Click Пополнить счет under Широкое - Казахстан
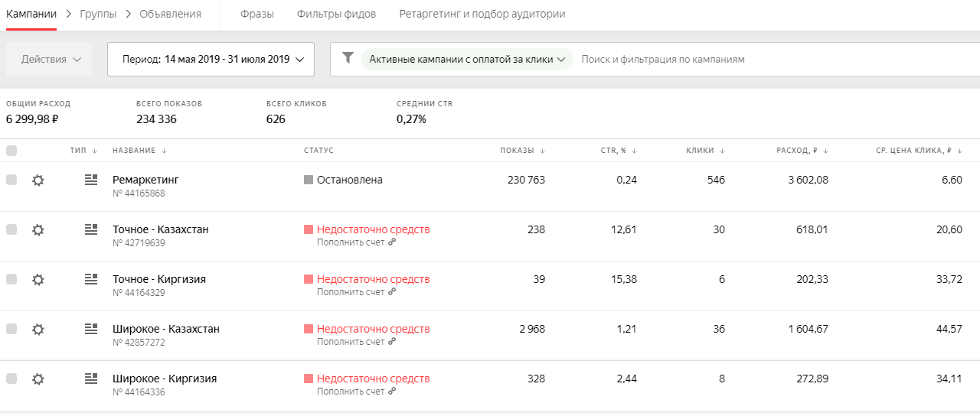980x416 pixels. 351,342
